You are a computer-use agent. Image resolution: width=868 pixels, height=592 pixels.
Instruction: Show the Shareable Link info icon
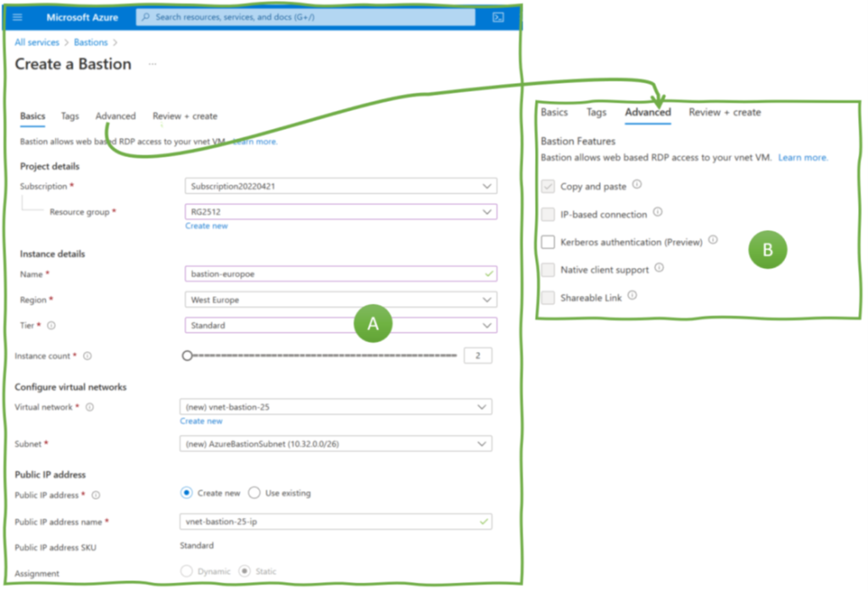click(632, 295)
